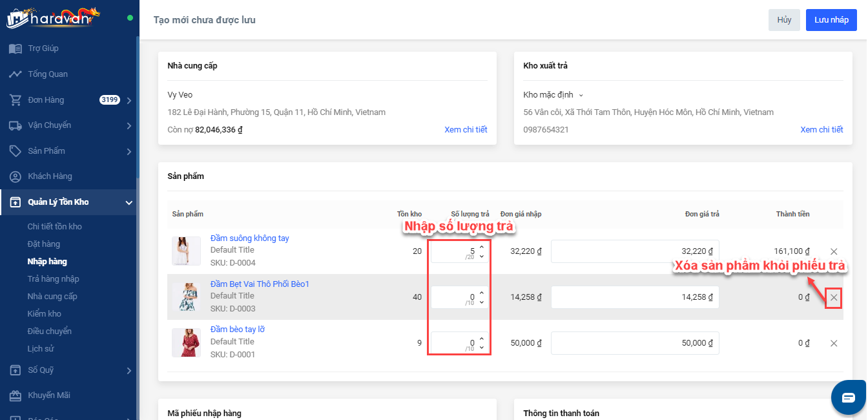Open Chi tiết tồn kho submenu item
868x420 pixels.
pyautogui.click(x=54, y=227)
